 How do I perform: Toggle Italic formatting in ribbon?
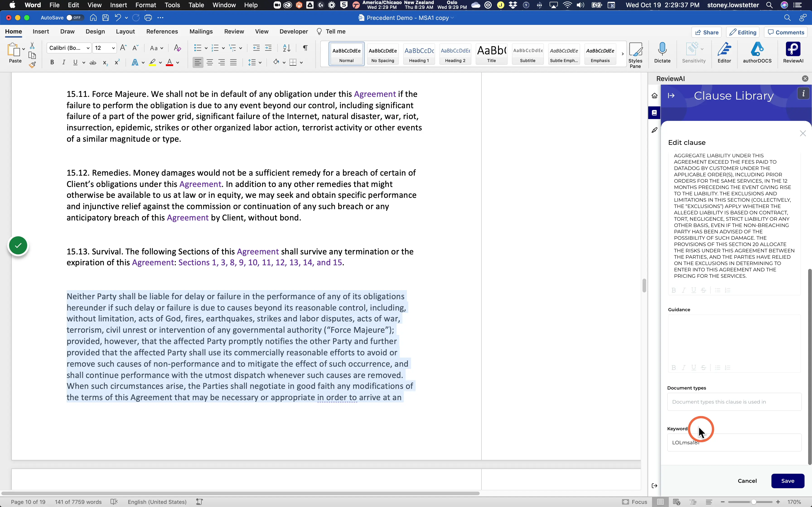(63, 62)
